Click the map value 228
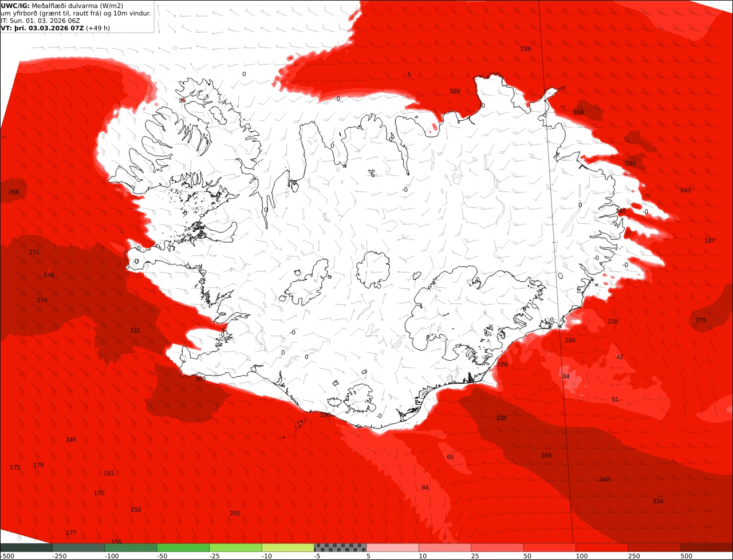The image size is (733, 560). point(613,321)
